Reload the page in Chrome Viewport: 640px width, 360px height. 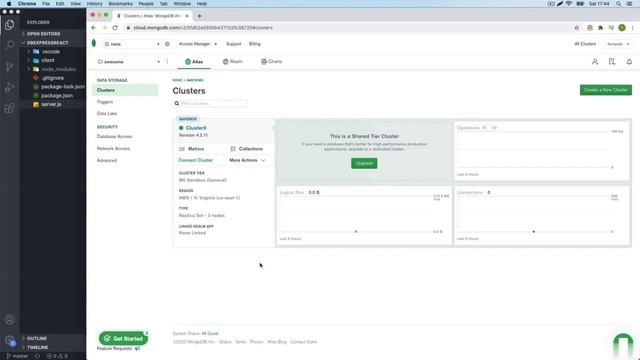tap(115, 28)
